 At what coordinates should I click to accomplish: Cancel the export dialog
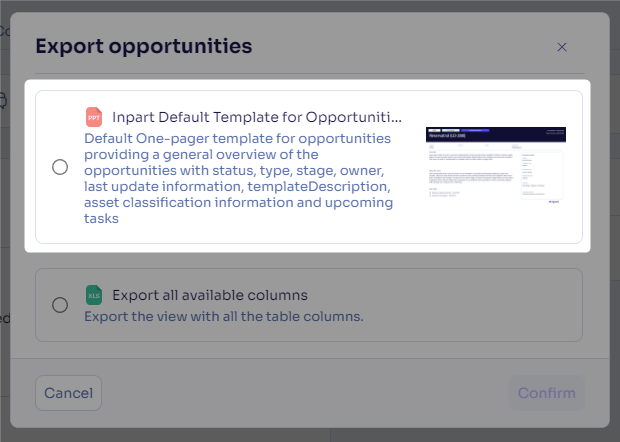pyautogui.click(x=68, y=393)
